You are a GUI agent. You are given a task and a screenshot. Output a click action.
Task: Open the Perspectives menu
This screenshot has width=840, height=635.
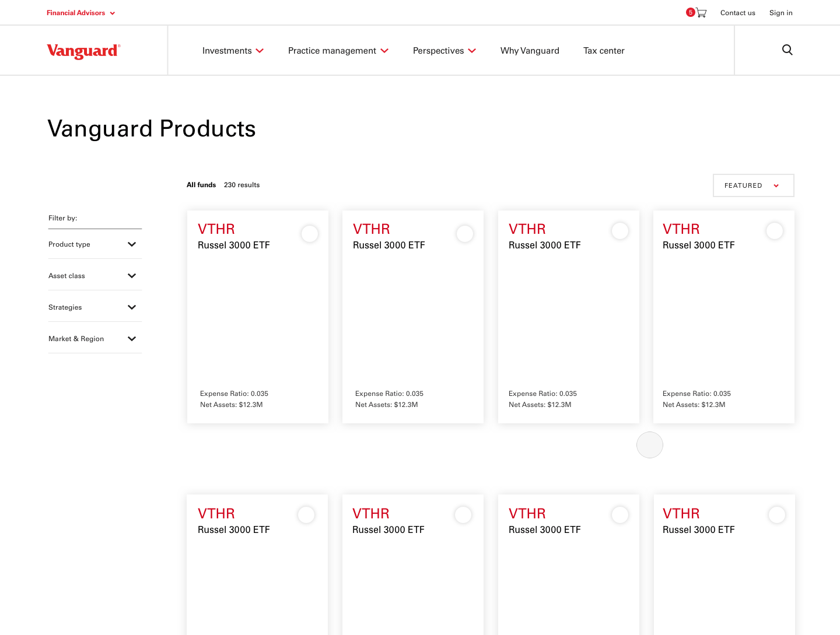pos(444,51)
